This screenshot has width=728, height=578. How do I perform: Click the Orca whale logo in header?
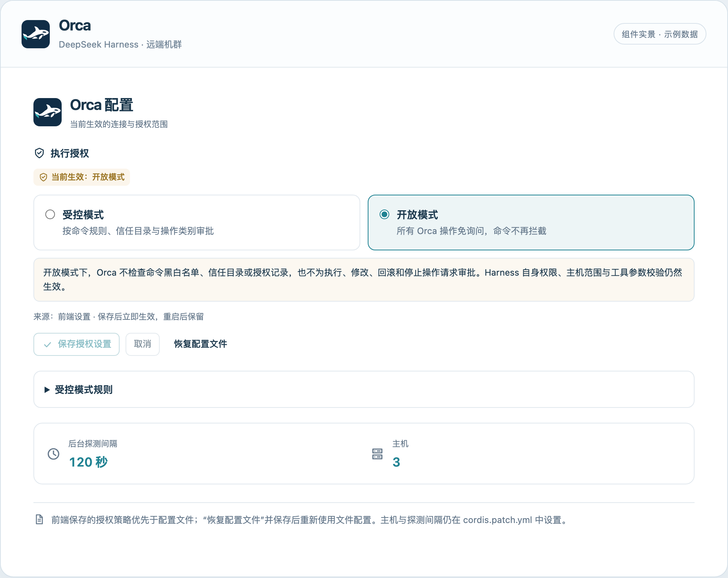tap(36, 34)
